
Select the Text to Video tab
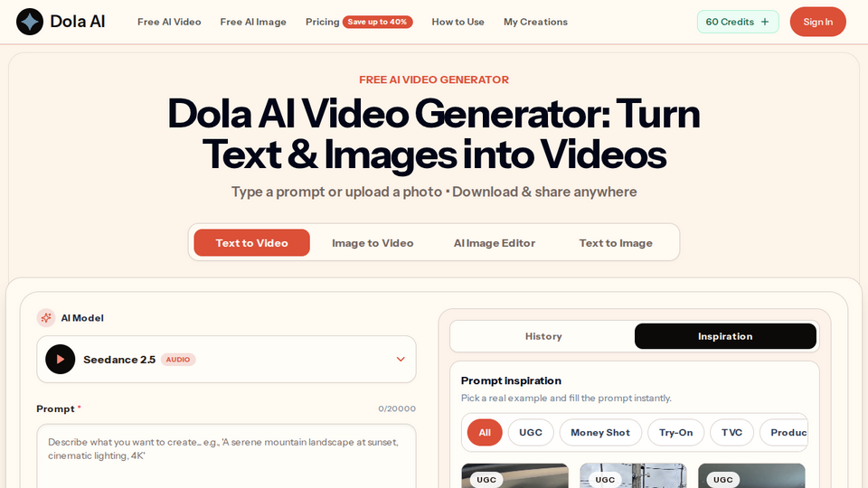252,243
